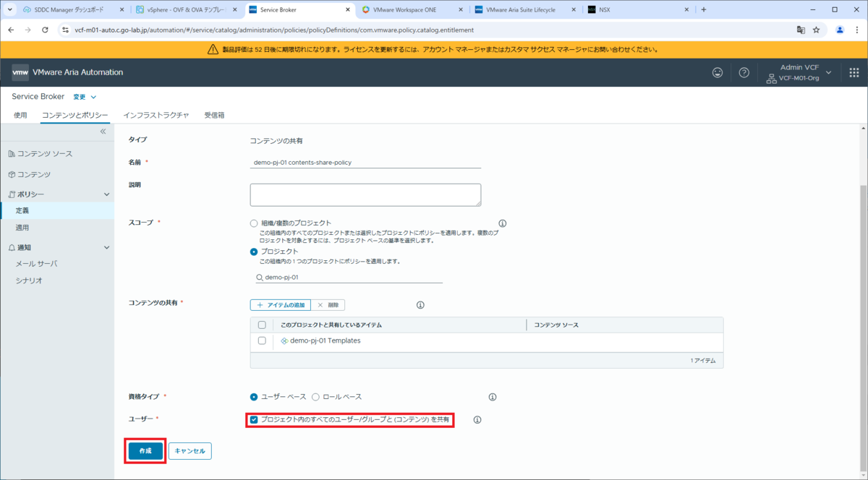Image resolution: width=868 pixels, height=480 pixels.
Task: Switch to SDDC Manager browser tab
Action: (75, 9)
